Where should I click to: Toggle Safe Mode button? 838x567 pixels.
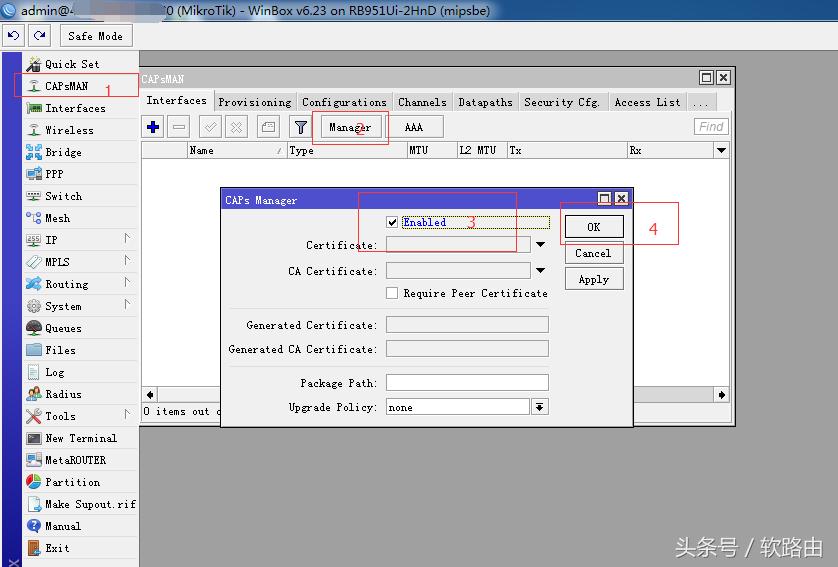pos(96,36)
